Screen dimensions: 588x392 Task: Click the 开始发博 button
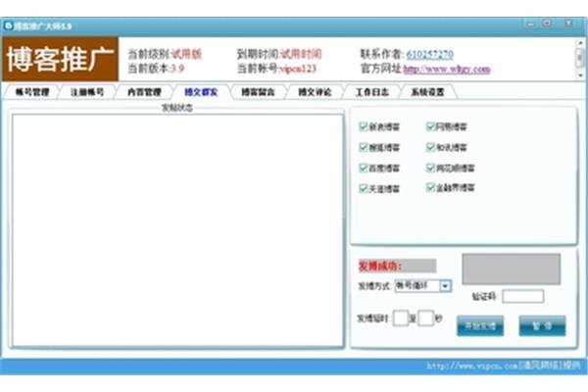[480, 325]
